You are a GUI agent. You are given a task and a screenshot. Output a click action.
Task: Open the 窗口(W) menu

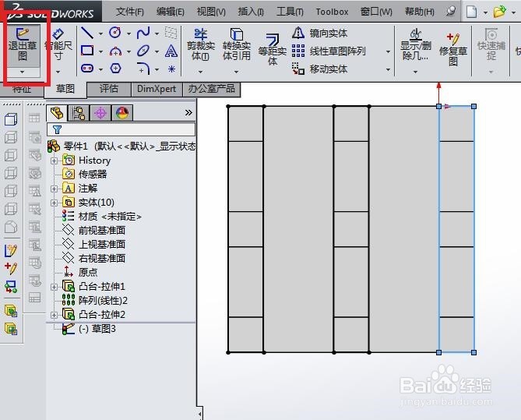376,12
